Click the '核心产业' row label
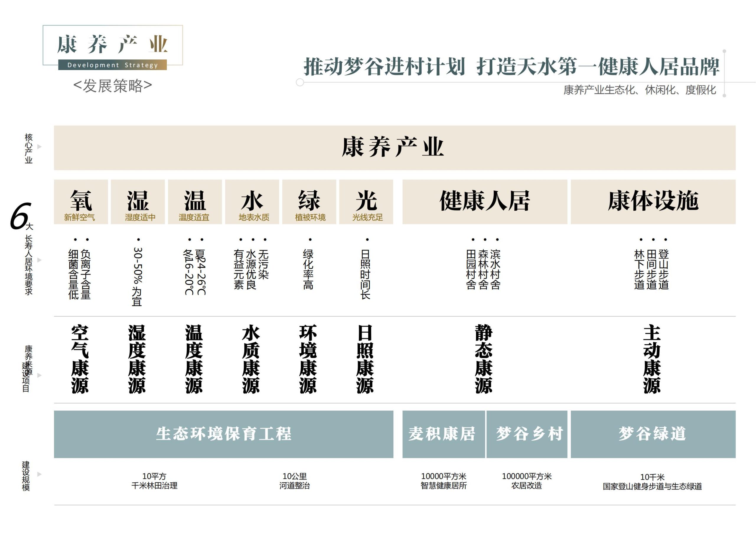Viewport: 756px width, 535px height. pos(29,148)
